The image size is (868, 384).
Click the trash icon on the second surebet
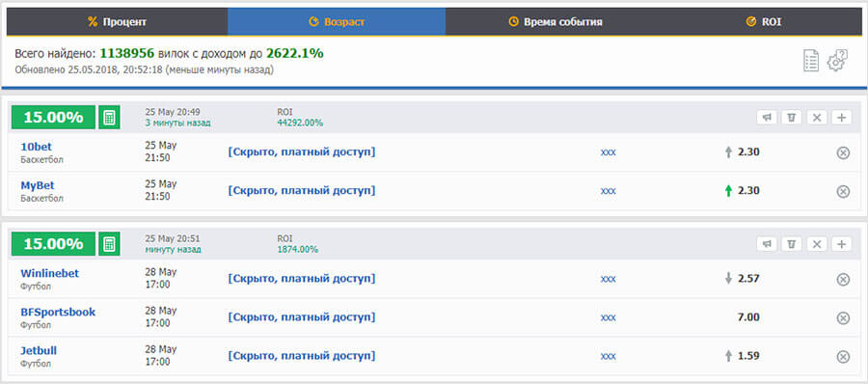792,244
